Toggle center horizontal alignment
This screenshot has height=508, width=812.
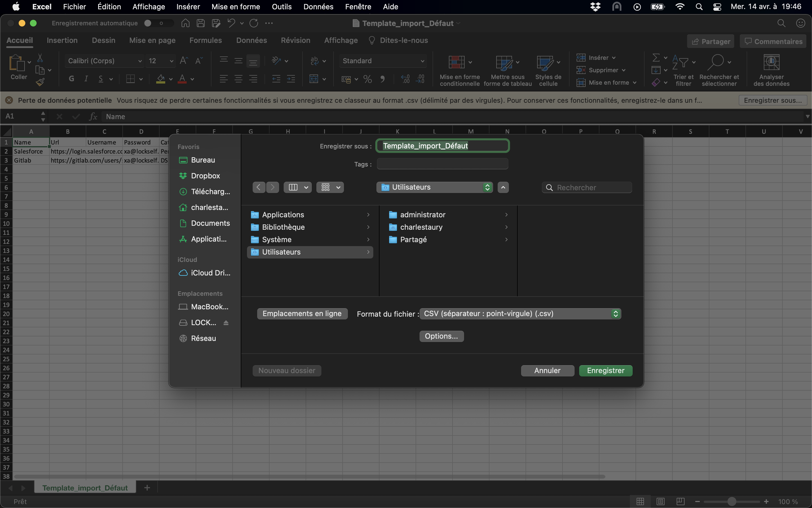pyautogui.click(x=238, y=79)
